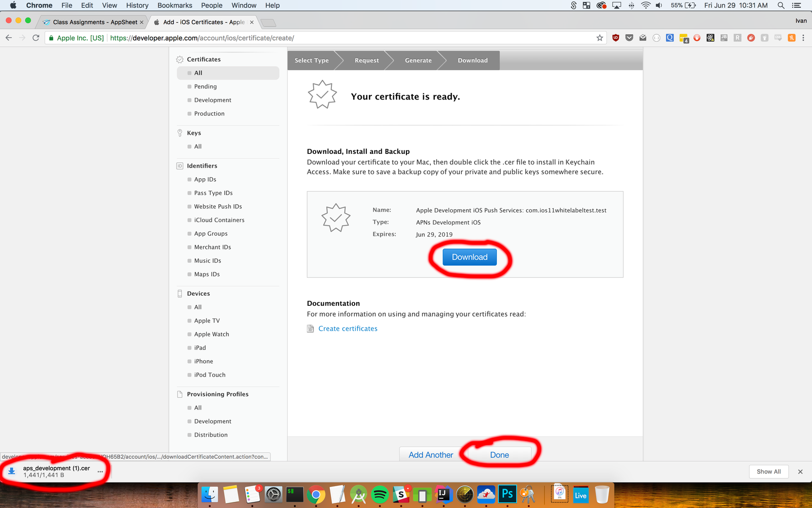This screenshot has height=508, width=812.
Task: Click the blue Q extension icon
Action: click(x=670, y=38)
